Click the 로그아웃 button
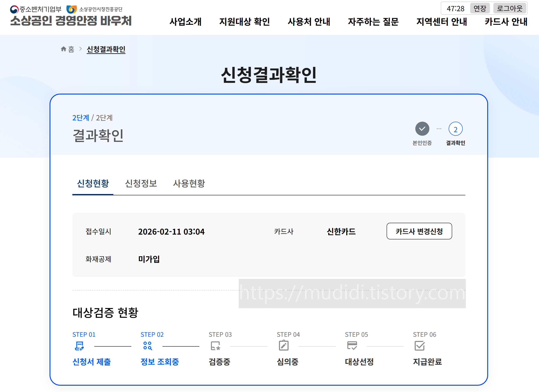This screenshot has height=392, width=539. click(x=510, y=9)
